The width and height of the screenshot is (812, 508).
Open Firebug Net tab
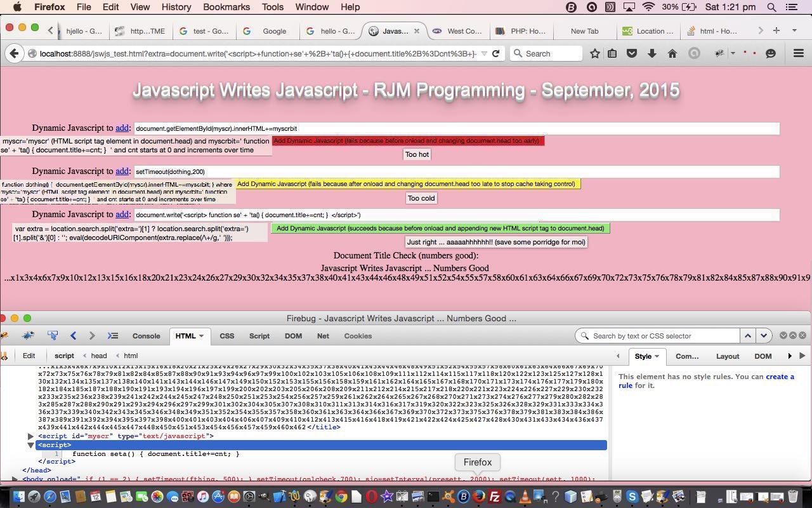(323, 336)
